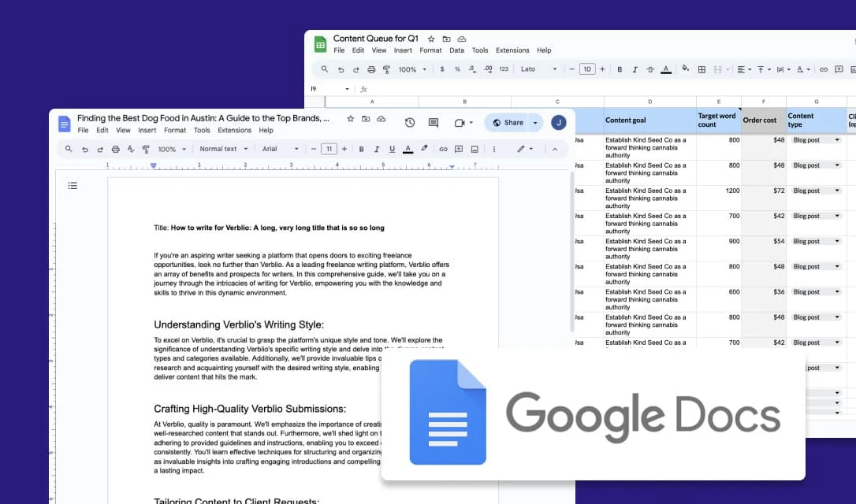Add a comment in Docs toolbar
The image size is (856, 504).
tap(459, 149)
